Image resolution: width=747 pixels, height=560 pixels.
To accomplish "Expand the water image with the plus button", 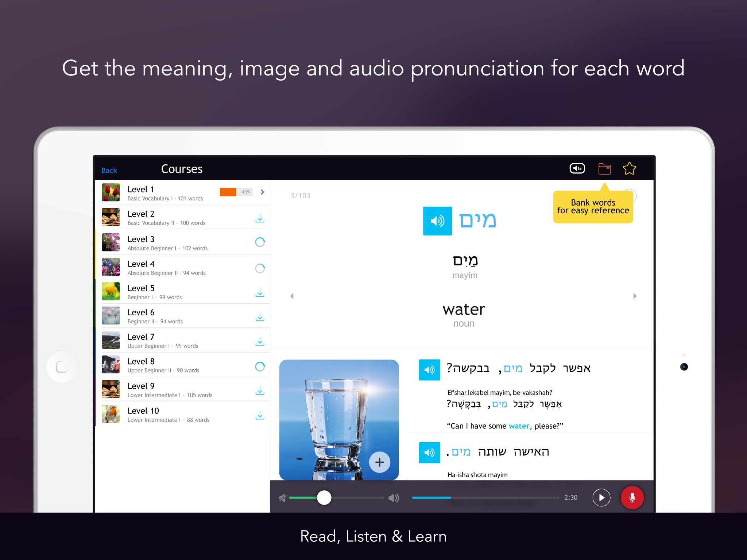I will tap(379, 462).
